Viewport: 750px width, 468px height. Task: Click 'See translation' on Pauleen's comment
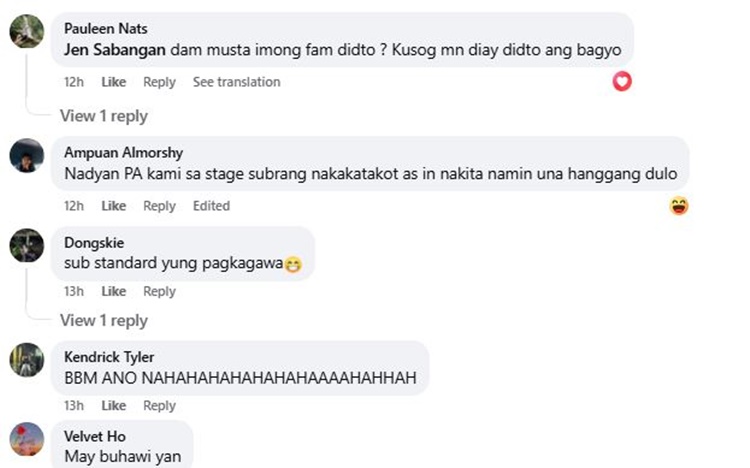coord(236,82)
